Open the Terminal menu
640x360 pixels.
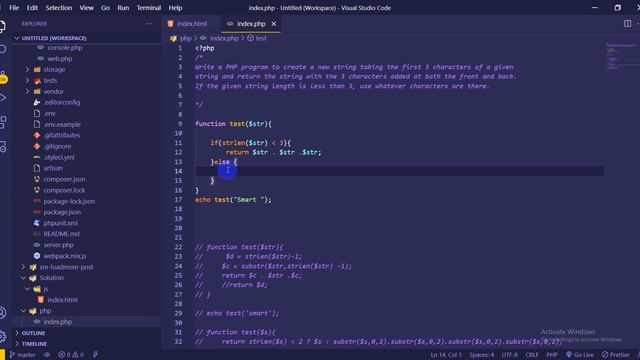coord(149,8)
